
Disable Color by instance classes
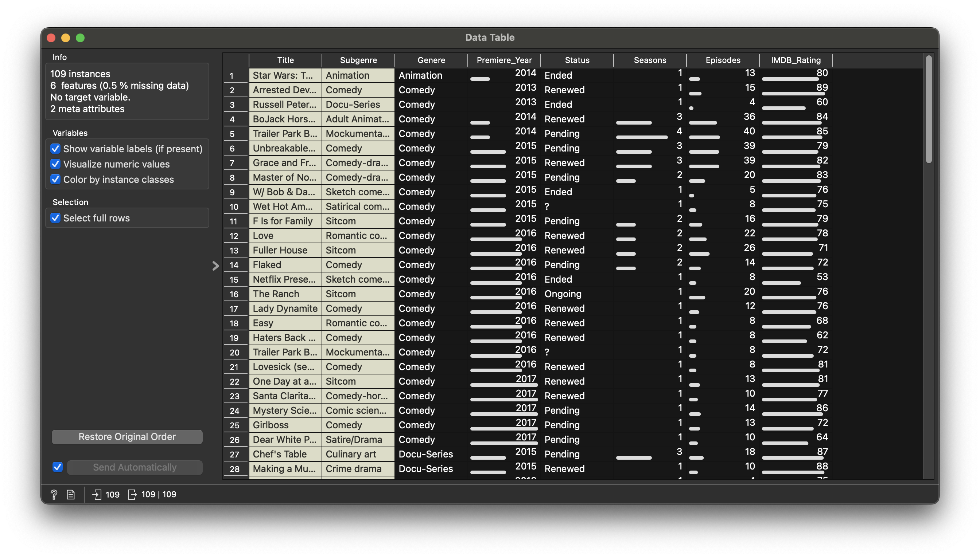(x=56, y=179)
